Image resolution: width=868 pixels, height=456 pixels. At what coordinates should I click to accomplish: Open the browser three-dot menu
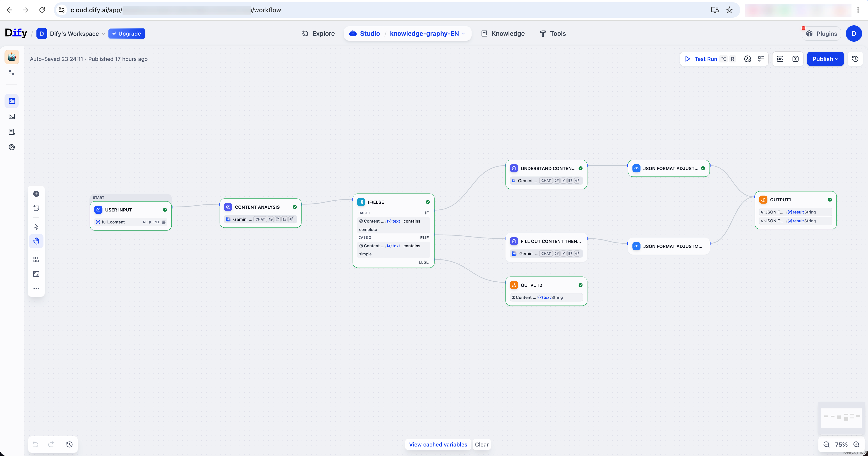858,10
